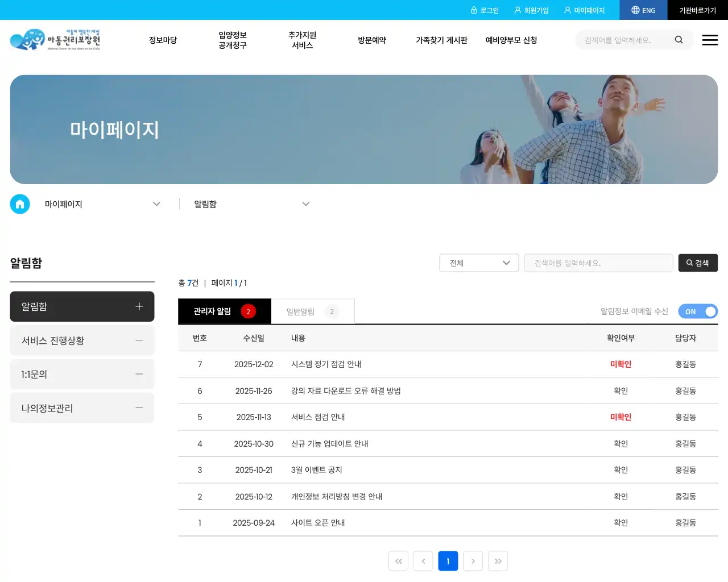Open the 전체 filter dropdown
This screenshot has width=728, height=582.
coord(479,263)
